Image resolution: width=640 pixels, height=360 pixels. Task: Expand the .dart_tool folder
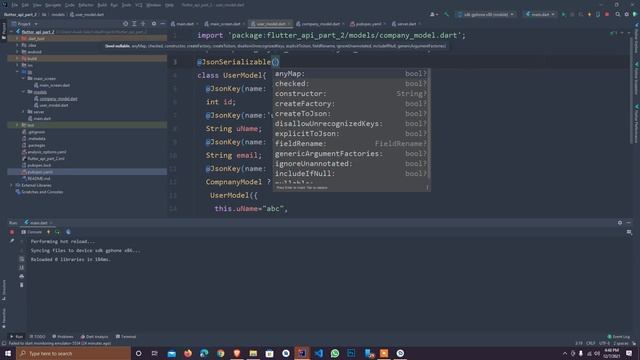17,38
